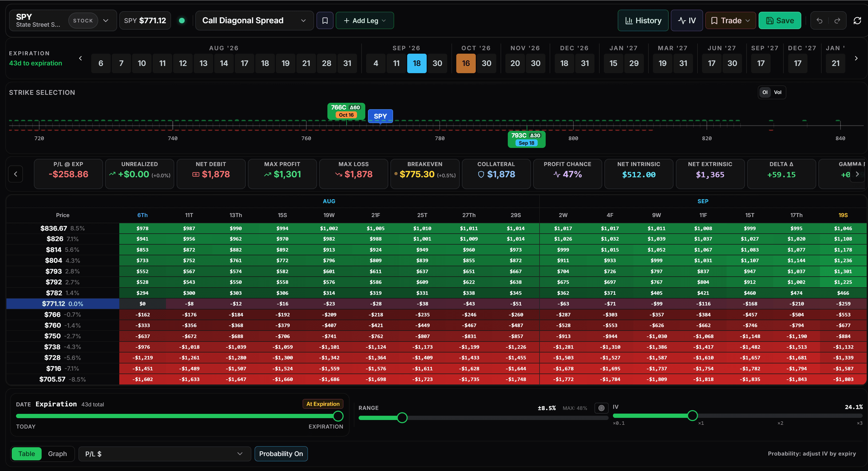Image resolution: width=868 pixels, height=471 pixels.
Task: Open the History chart panel
Action: [643, 21]
